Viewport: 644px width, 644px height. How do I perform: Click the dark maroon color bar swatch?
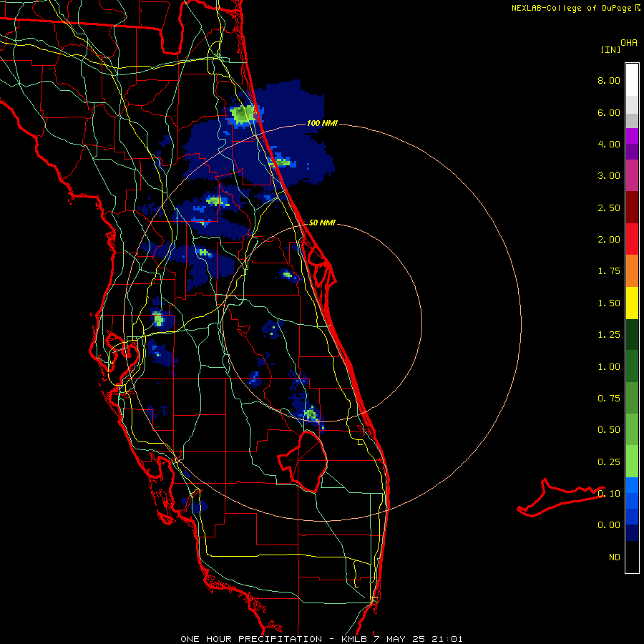(632, 208)
